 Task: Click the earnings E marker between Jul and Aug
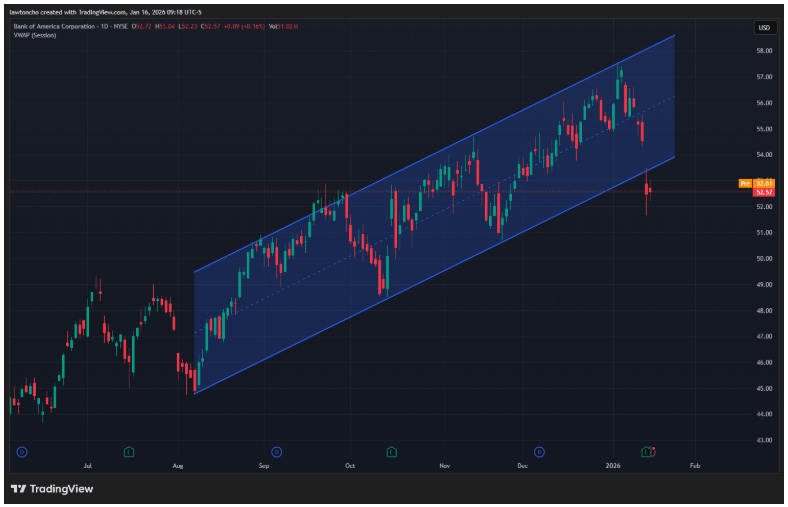[129, 452]
